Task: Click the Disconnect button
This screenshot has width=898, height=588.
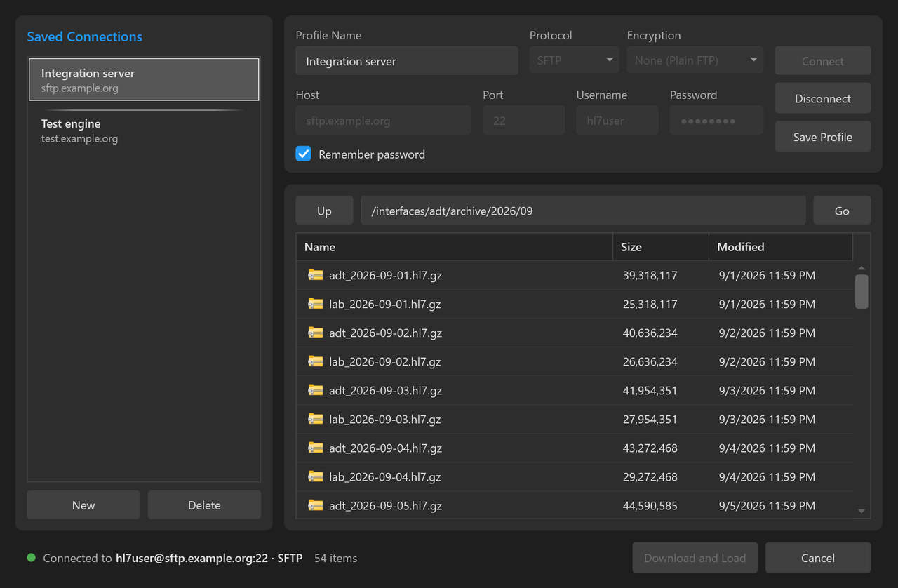Action: click(x=823, y=98)
